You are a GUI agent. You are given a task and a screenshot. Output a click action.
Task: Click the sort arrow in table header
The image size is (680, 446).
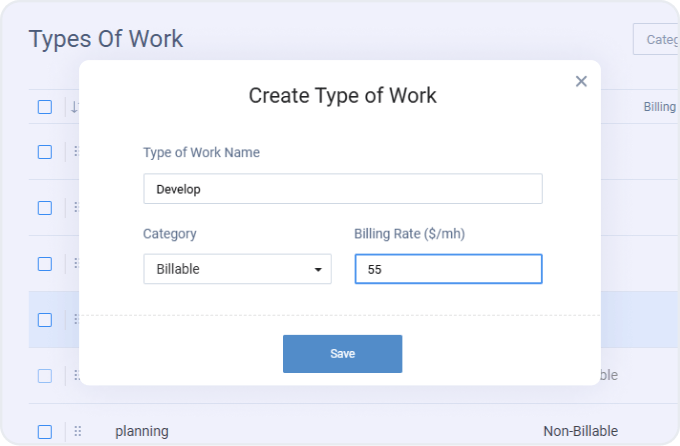pos(74,107)
